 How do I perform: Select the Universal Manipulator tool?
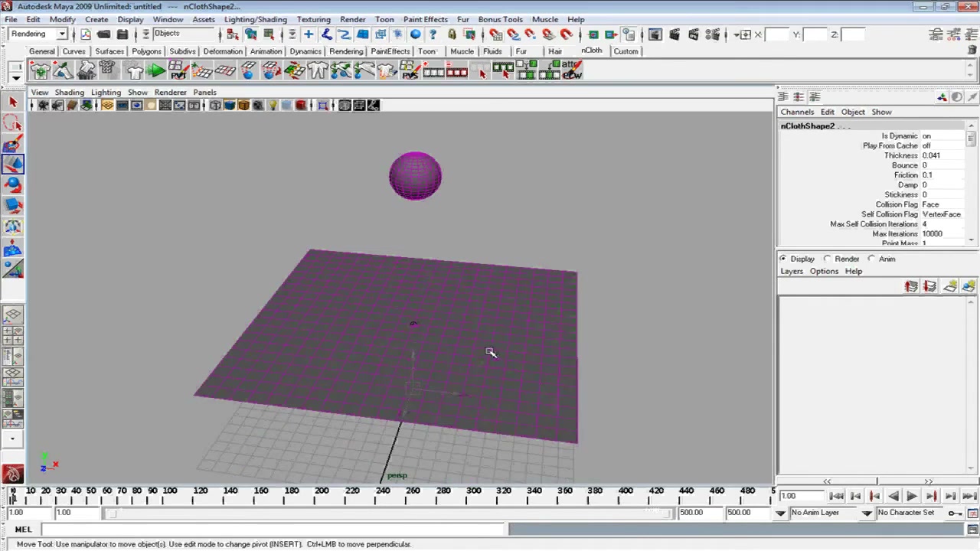pos(13,227)
